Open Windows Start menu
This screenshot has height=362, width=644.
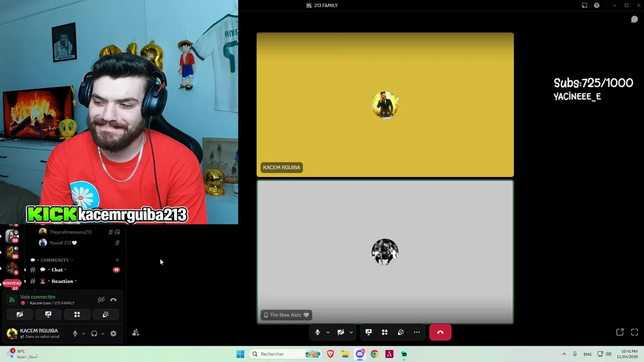(240, 354)
